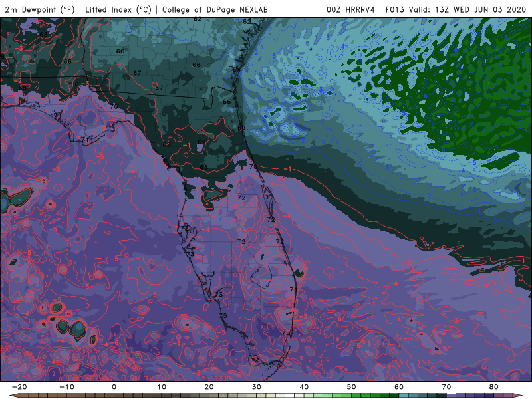This screenshot has width=532, height=399.
Task: Click the "Lifted Index (°C)" title text
Action: tap(118, 9)
